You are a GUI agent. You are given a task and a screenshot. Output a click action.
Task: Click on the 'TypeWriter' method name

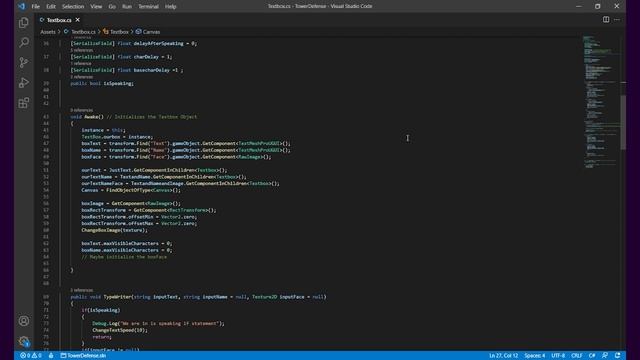click(x=117, y=297)
